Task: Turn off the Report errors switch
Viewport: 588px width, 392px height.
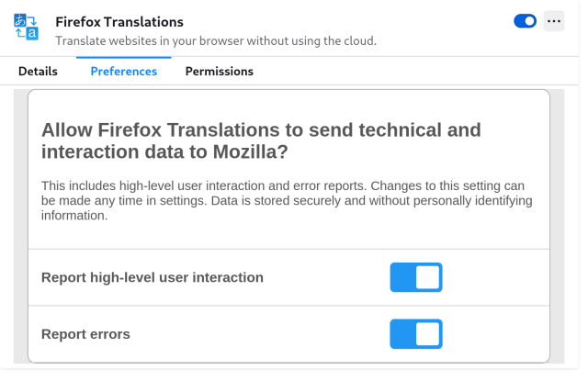Action: point(416,334)
